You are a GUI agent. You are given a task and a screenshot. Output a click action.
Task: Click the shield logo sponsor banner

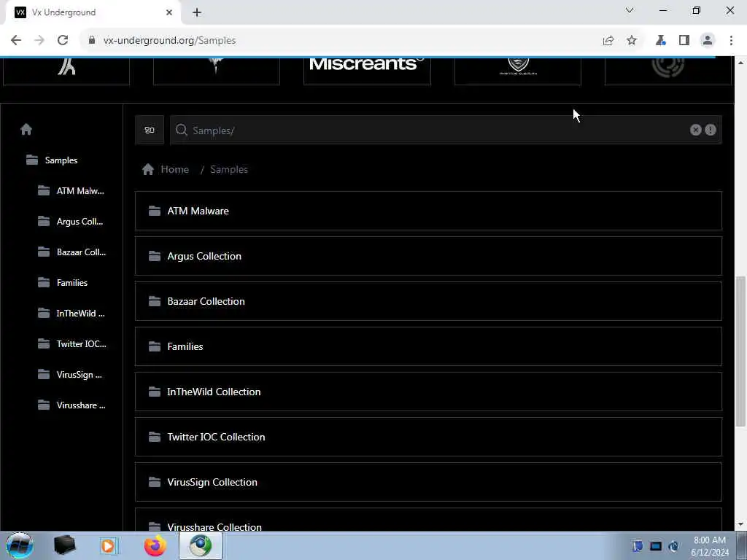tap(518, 71)
